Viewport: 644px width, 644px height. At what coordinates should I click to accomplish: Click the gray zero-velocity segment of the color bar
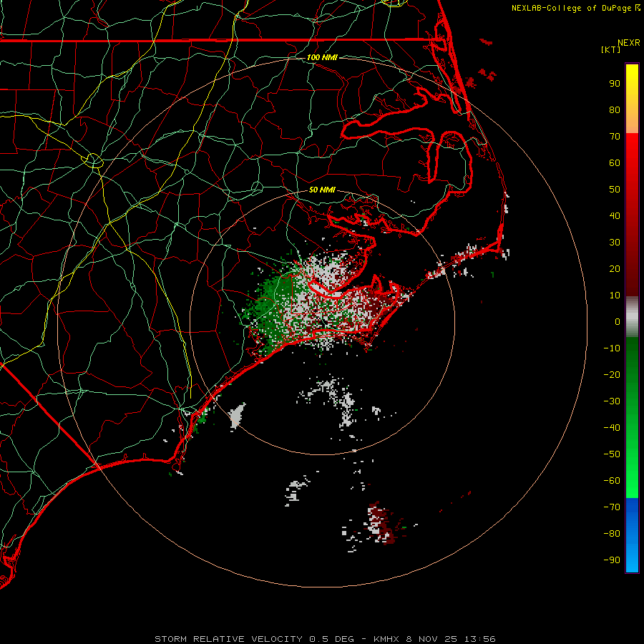coord(632,317)
